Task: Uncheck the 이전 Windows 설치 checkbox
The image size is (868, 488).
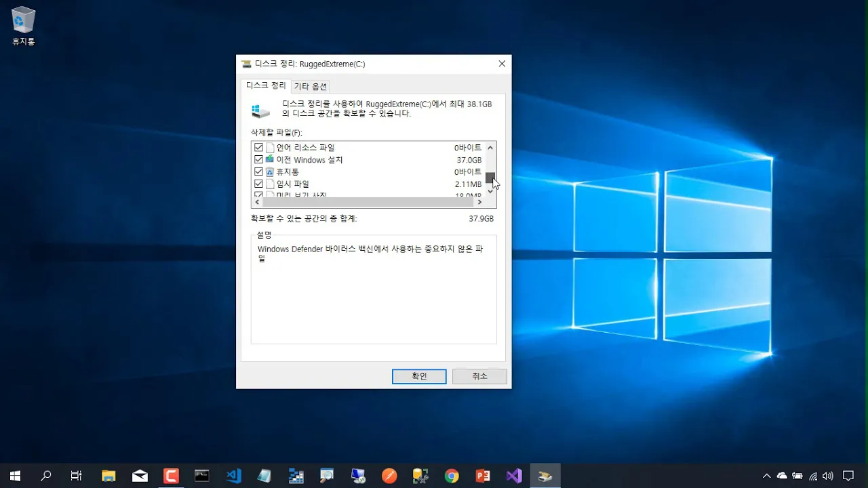Action: [258, 159]
